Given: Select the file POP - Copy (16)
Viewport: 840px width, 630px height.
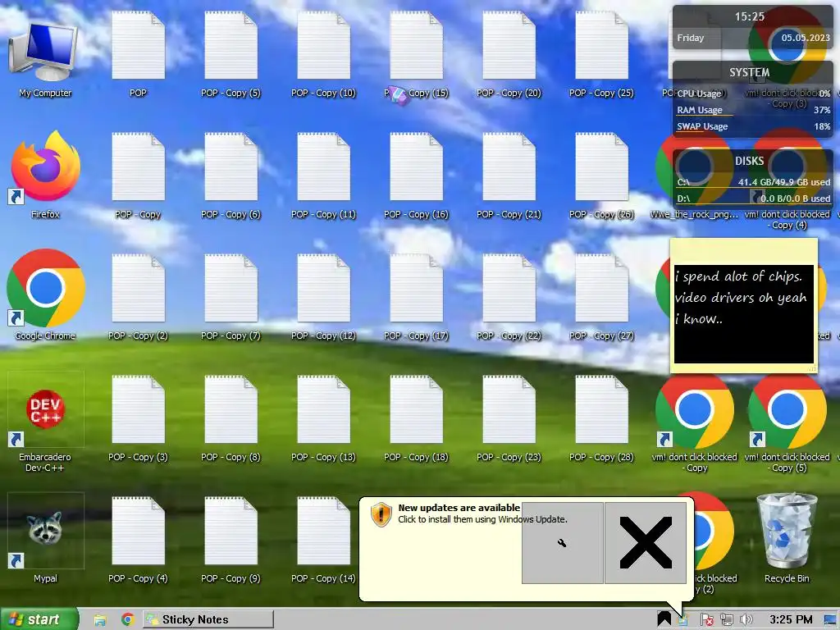Looking at the screenshot, I should 416,176.
